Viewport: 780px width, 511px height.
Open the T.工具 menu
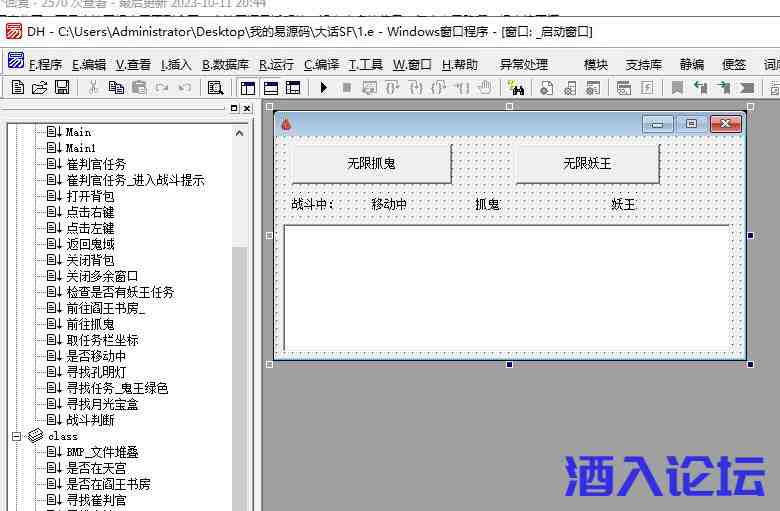tap(365, 64)
